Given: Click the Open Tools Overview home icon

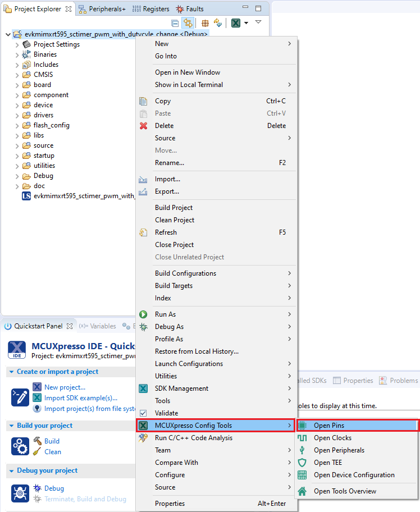Looking at the screenshot, I should (x=302, y=491).
